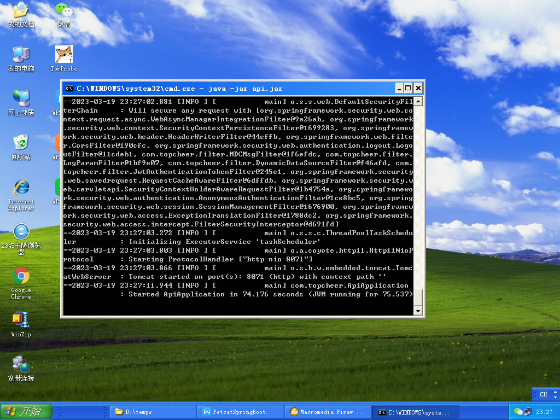Select the My Computer desktop icon
This screenshot has height=420, width=560.
[21, 59]
